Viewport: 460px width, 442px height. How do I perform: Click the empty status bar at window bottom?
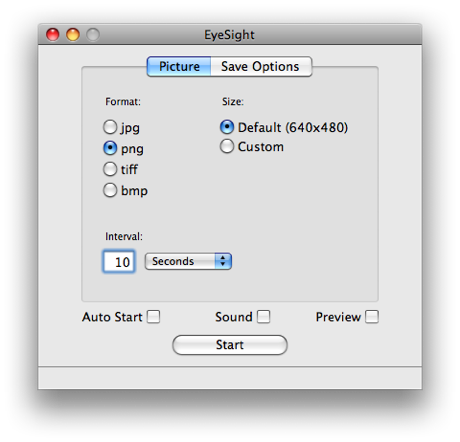(x=230, y=378)
